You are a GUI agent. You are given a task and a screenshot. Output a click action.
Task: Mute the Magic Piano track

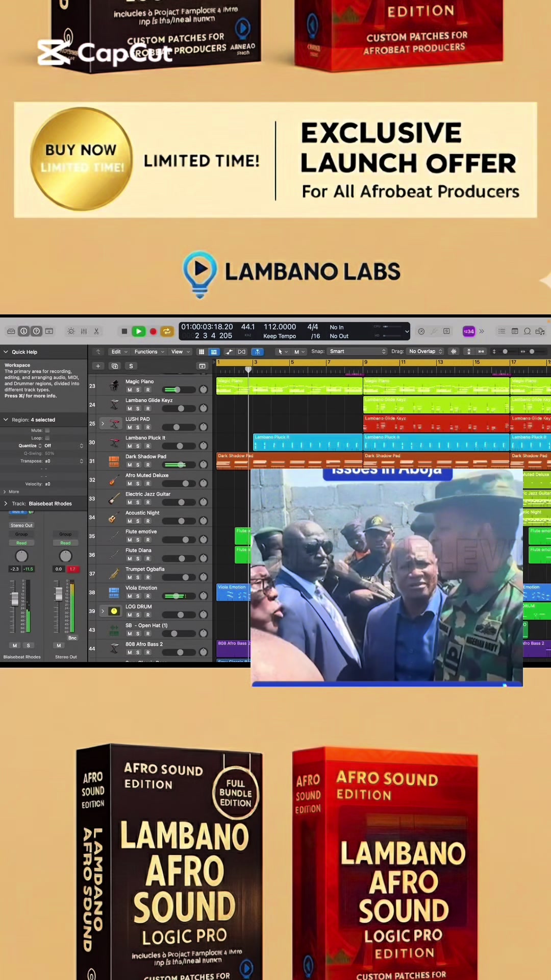pyautogui.click(x=130, y=390)
